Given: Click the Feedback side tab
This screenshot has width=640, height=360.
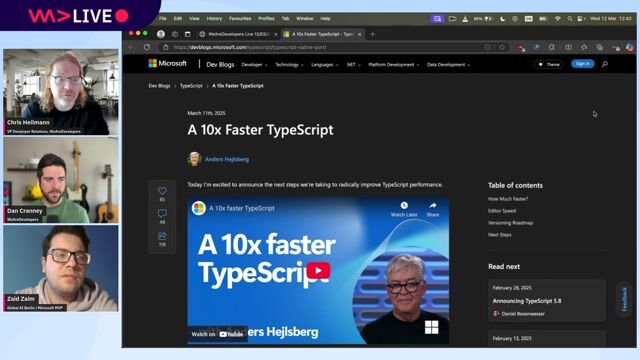Looking at the screenshot, I should pos(624,299).
